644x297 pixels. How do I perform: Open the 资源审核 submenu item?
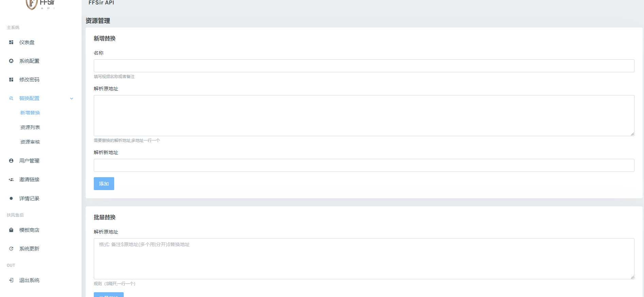click(30, 142)
